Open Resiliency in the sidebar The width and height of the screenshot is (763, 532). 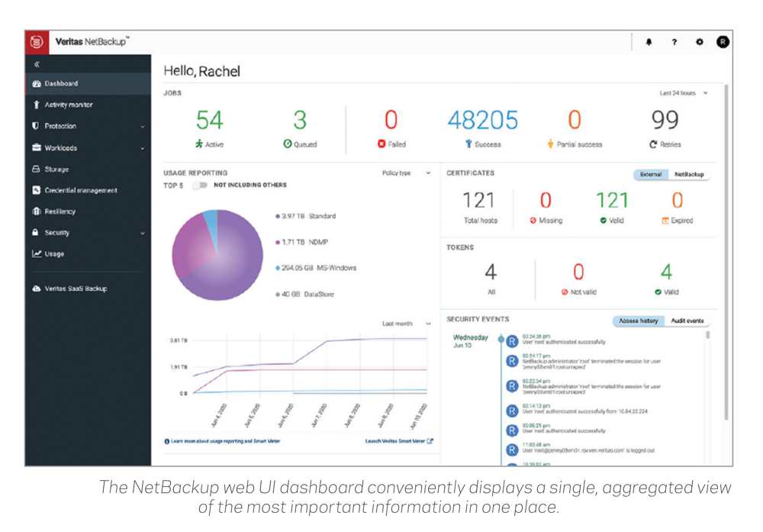tap(88, 211)
